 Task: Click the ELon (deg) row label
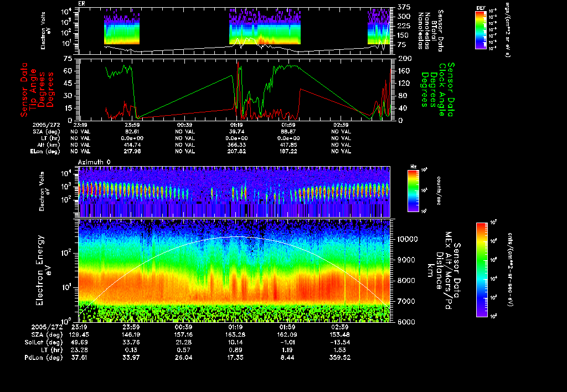click(45, 152)
